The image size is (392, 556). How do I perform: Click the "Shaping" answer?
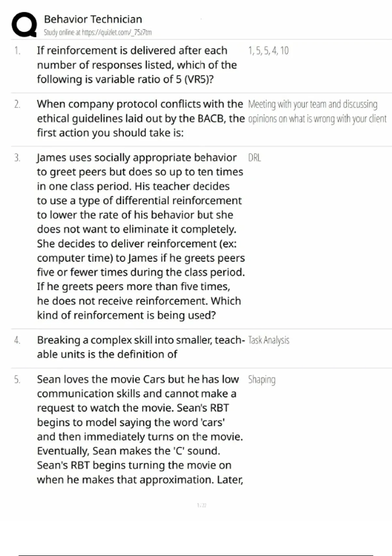point(262,380)
